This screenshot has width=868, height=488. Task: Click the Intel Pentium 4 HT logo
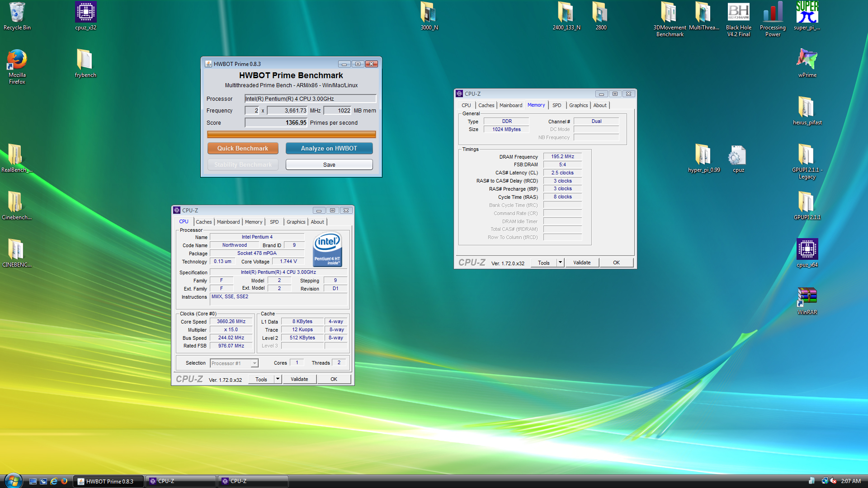(x=327, y=249)
